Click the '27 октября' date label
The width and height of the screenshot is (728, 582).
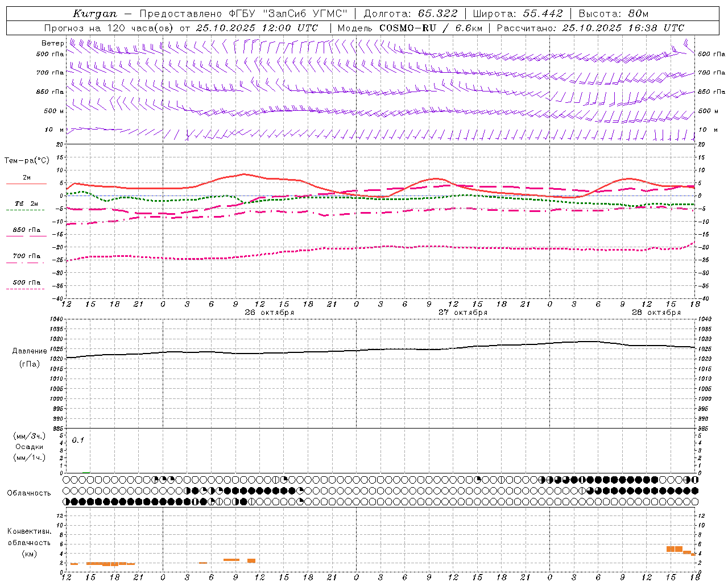click(x=462, y=313)
